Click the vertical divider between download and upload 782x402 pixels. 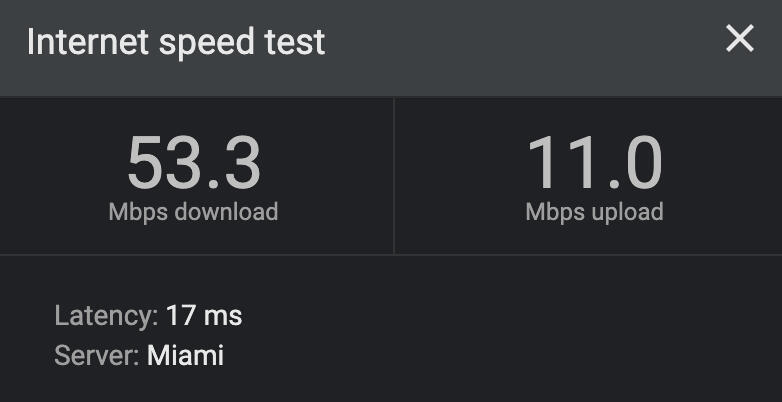[x=394, y=175]
